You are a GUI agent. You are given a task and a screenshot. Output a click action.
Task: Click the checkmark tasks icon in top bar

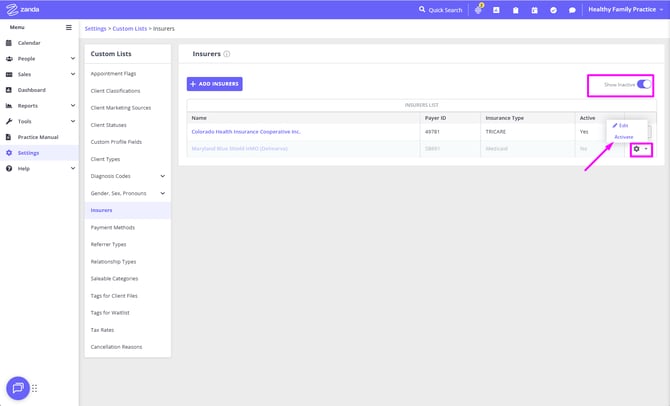553,10
